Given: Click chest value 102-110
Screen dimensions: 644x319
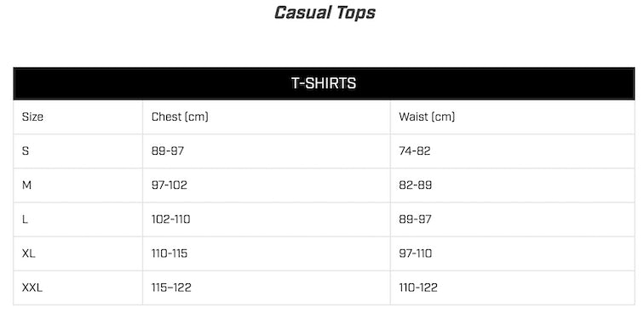Looking at the screenshot, I should coord(171,219).
